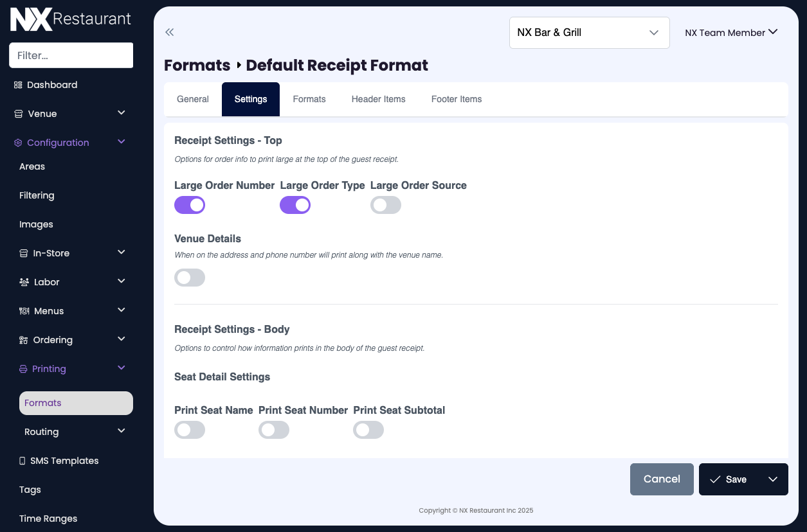Turn on the Print Seat Subtotal toggle
Viewport: 807px width, 532px height.
pos(368,429)
